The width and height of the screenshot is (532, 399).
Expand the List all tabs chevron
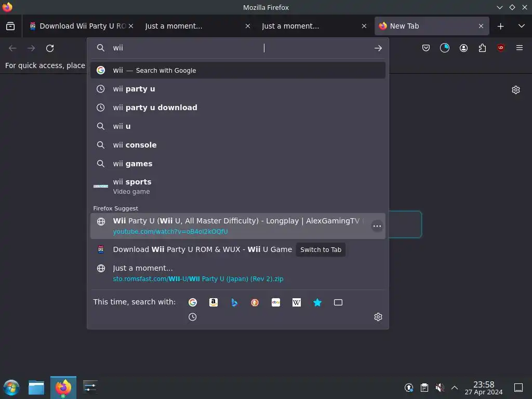click(522, 26)
